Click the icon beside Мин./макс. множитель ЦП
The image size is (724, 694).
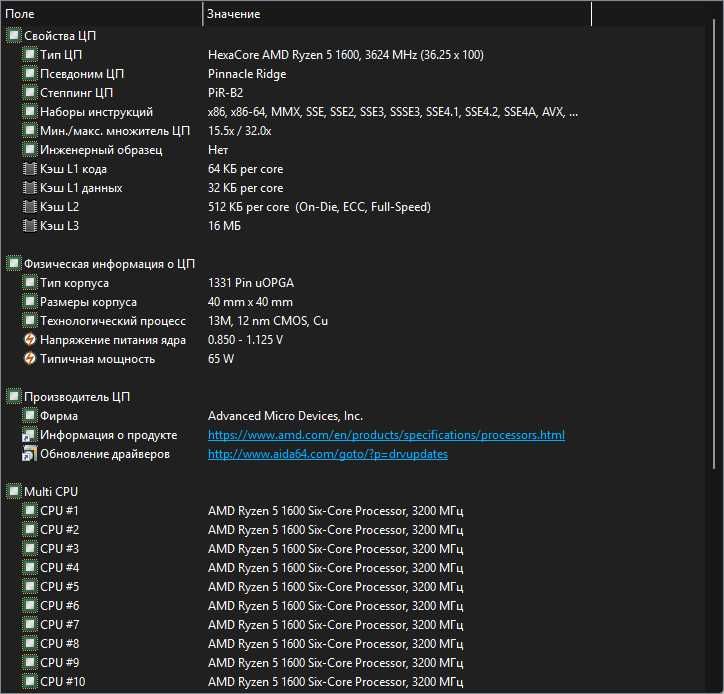(29, 131)
